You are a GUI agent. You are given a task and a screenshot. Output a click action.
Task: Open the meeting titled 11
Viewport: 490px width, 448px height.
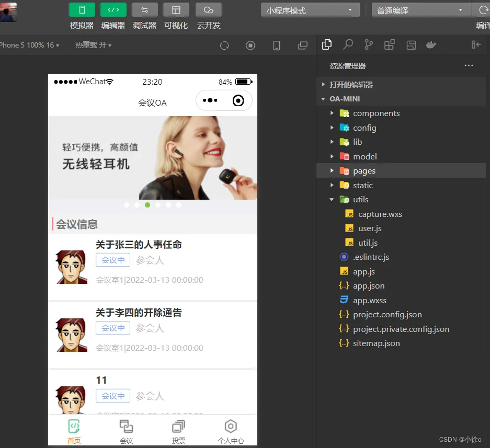[x=153, y=393]
